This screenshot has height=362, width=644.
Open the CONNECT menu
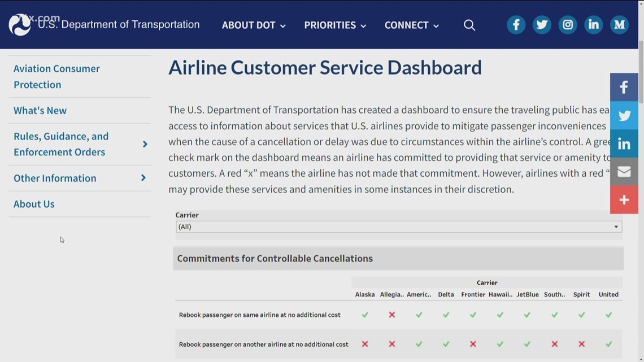412,25
